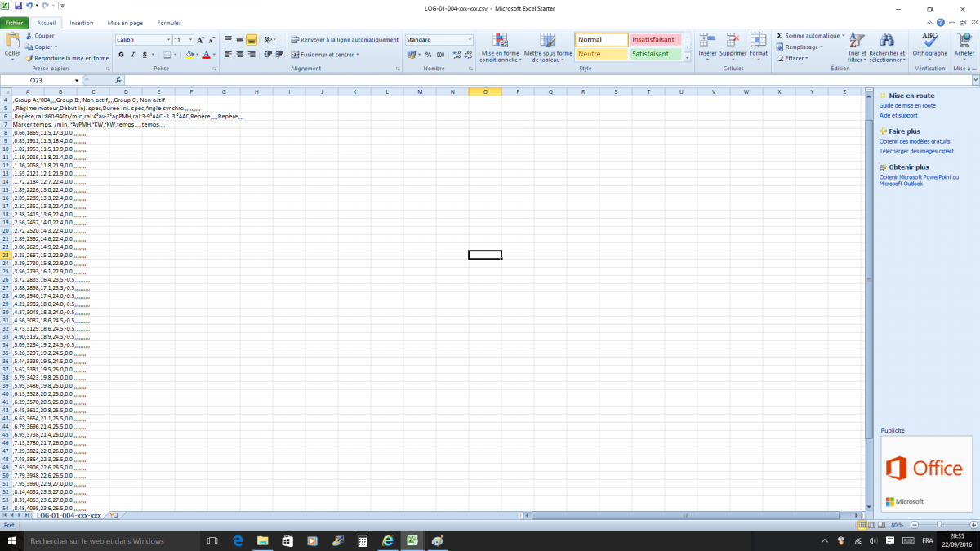The height and width of the screenshot is (551, 980).
Task: Switch to the Insertion tab
Action: 82,23
